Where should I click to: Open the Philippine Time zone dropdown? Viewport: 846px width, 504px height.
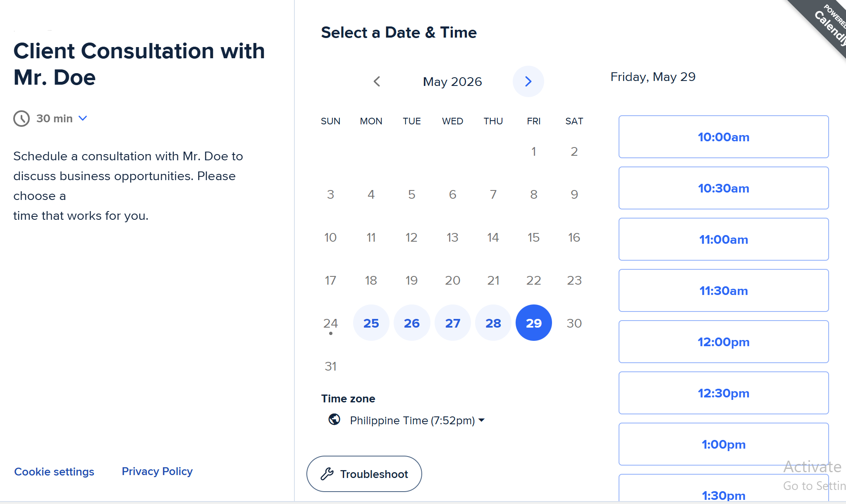417,421
